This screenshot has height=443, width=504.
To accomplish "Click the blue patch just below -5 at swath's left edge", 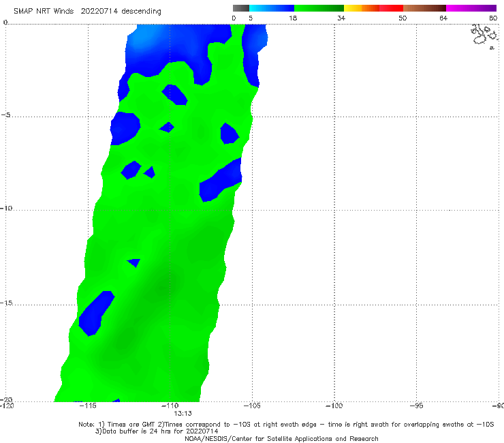I will 125,127.
